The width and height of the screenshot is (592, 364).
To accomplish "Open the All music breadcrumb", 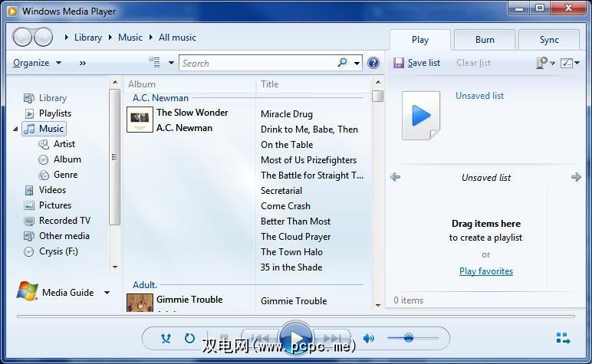I will point(177,38).
